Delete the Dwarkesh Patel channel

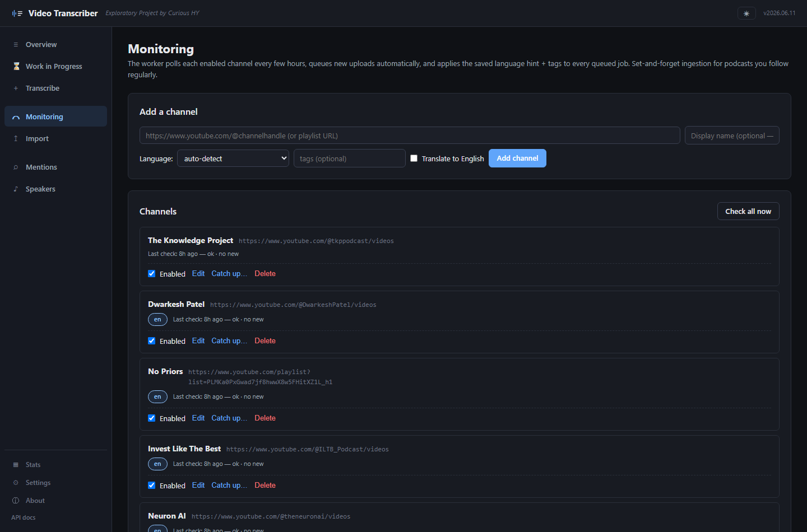[x=265, y=341]
